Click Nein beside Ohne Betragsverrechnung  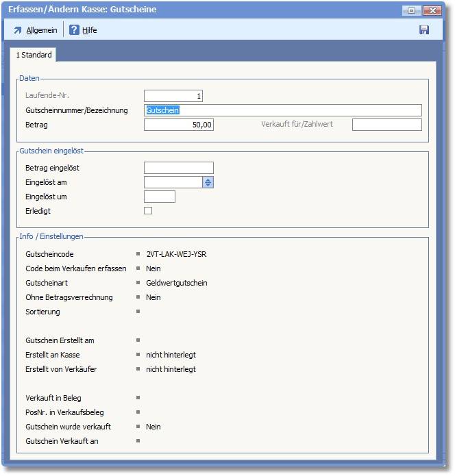(153, 297)
